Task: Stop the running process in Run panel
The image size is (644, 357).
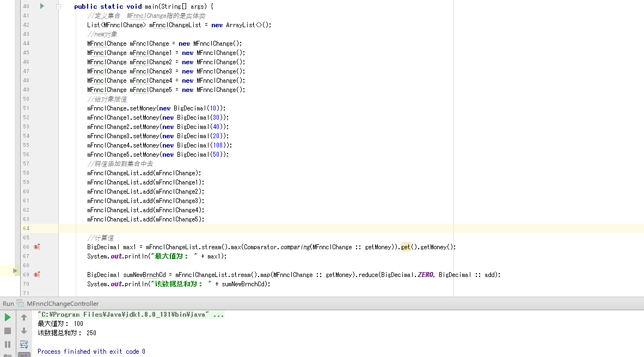Action: (8, 331)
